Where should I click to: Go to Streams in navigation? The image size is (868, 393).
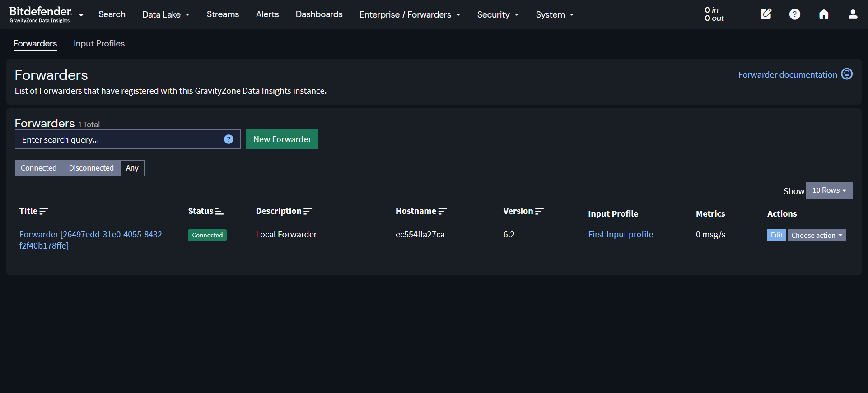click(x=223, y=14)
